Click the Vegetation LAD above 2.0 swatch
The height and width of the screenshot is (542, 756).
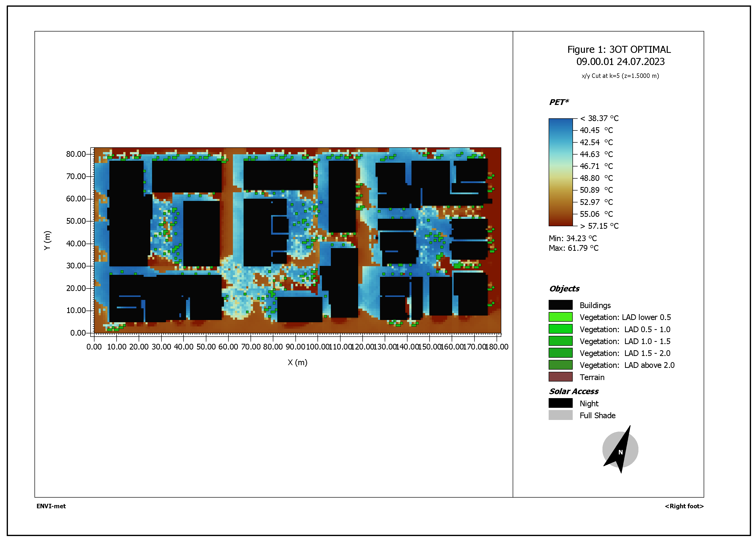pos(560,365)
